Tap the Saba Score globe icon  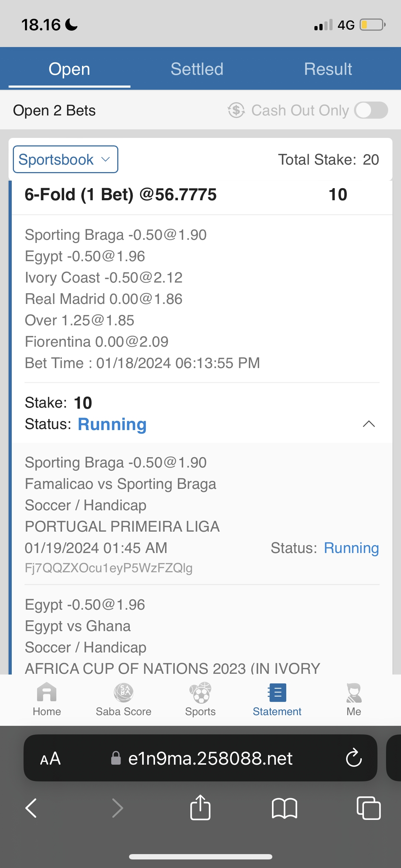click(x=123, y=693)
